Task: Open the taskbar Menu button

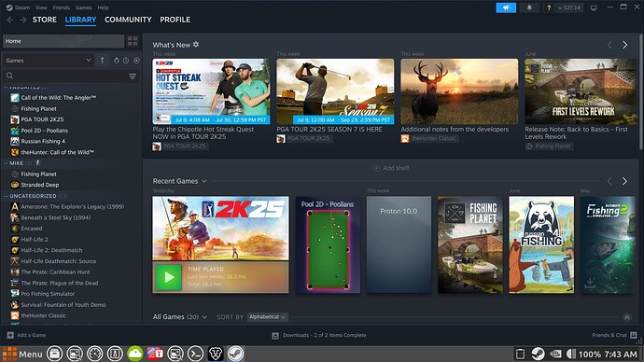Action: point(22,354)
